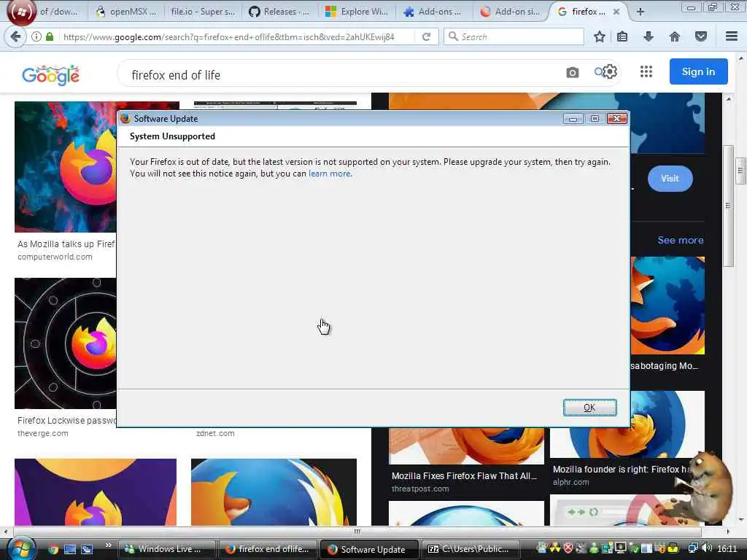Screen dimensions: 747x560
Task: Open the learn more link
Action: click(330, 174)
